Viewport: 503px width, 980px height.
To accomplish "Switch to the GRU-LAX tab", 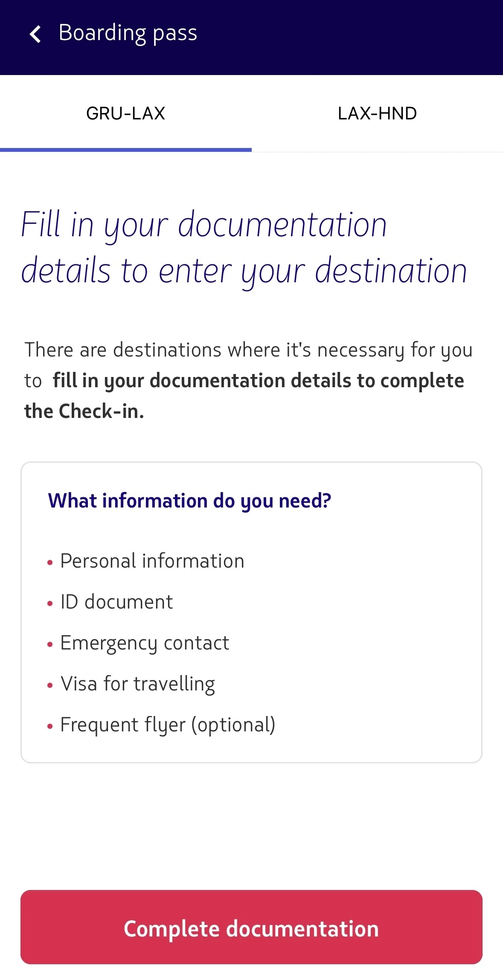I will (126, 113).
